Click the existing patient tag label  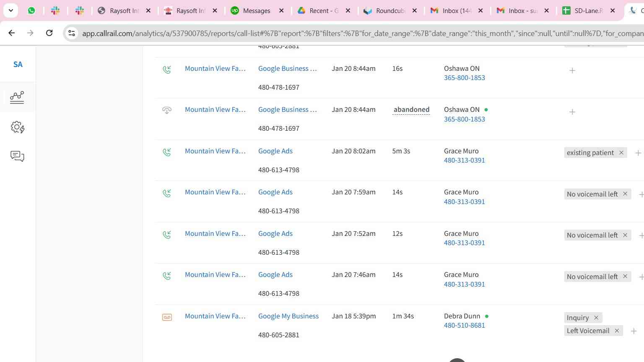point(590,153)
